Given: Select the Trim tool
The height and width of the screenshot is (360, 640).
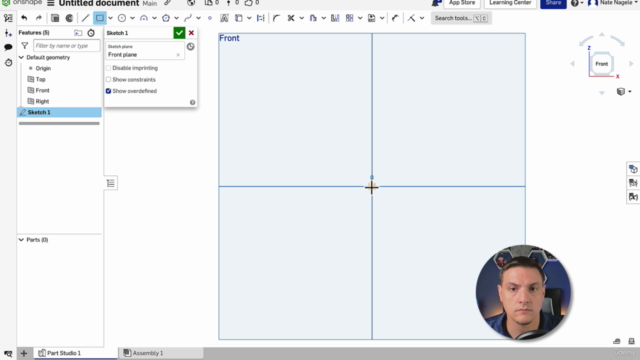Looking at the screenshot, I should tap(291, 18).
